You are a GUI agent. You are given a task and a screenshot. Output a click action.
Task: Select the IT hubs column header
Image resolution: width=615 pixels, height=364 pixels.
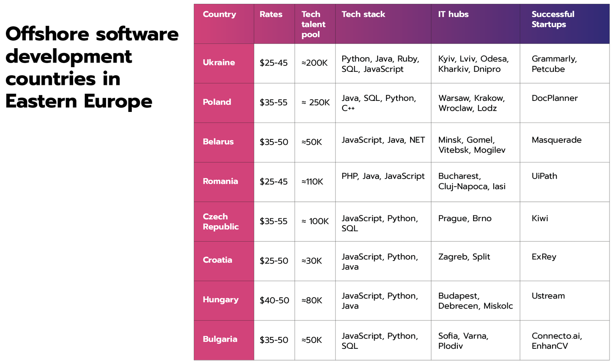[453, 14]
